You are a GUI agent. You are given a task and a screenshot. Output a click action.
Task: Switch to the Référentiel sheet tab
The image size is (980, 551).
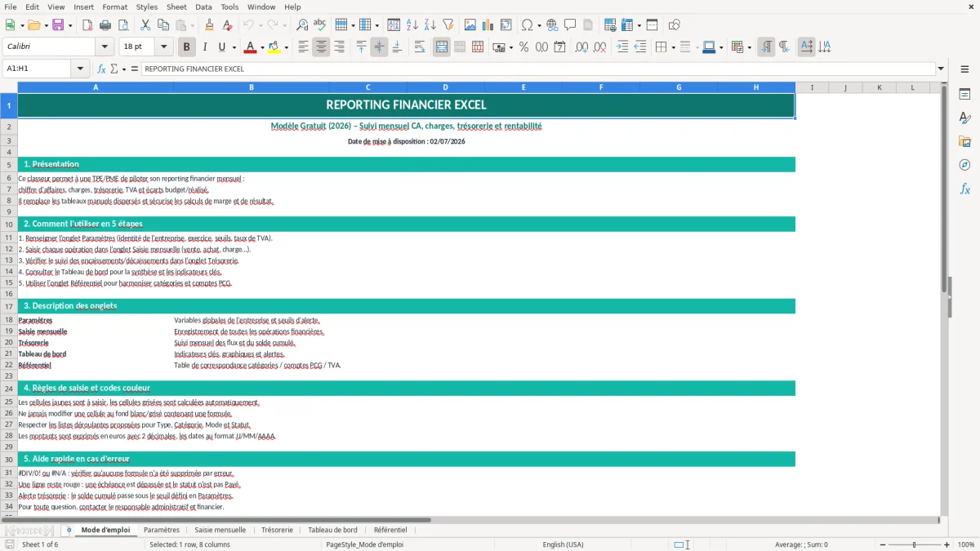pos(390,530)
